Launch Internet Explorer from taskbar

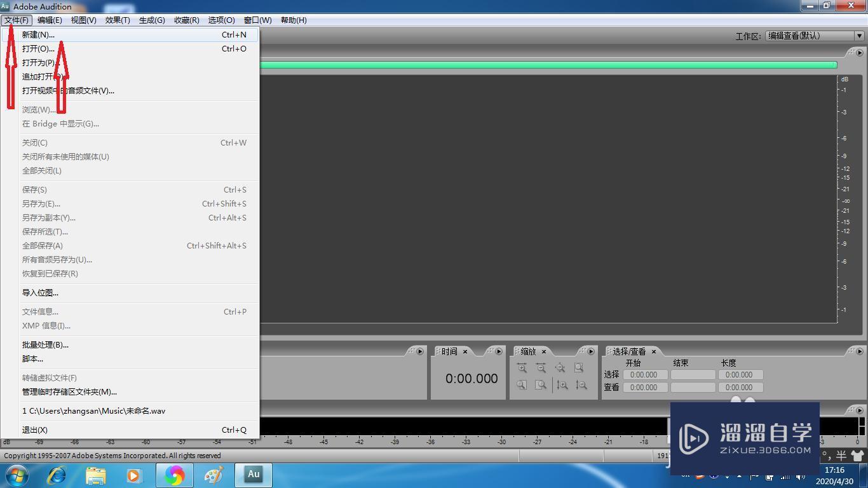[x=57, y=475]
